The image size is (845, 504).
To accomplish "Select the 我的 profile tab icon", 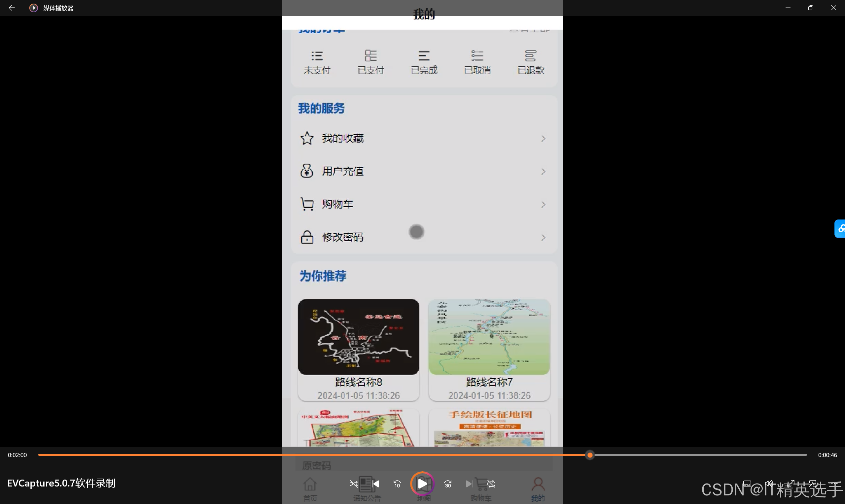I will [x=538, y=484].
